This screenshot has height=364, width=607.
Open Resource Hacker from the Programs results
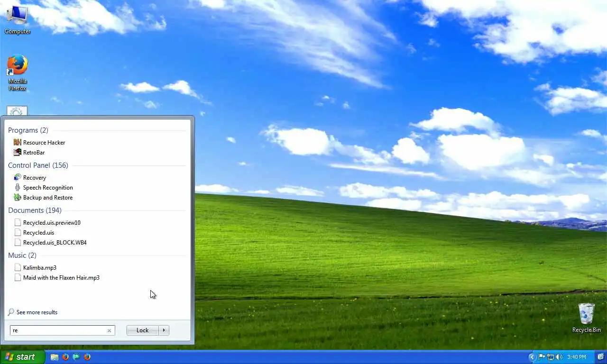pyautogui.click(x=40, y=142)
